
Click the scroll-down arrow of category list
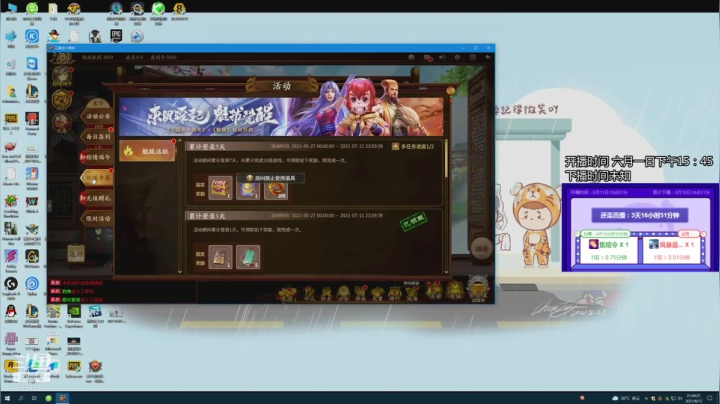tap(180, 271)
